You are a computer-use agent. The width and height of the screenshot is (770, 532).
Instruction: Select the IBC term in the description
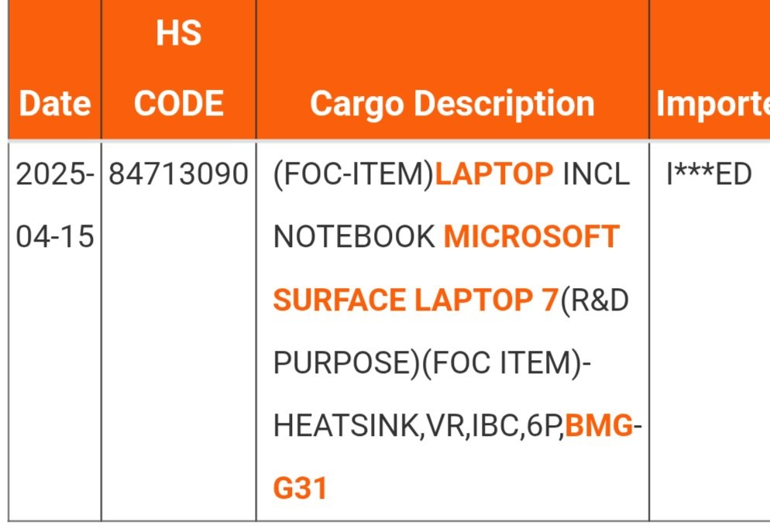pos(494,426)
